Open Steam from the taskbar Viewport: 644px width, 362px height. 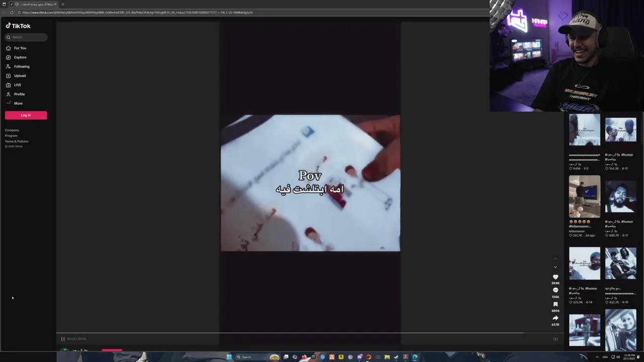[x=396, y=357]
